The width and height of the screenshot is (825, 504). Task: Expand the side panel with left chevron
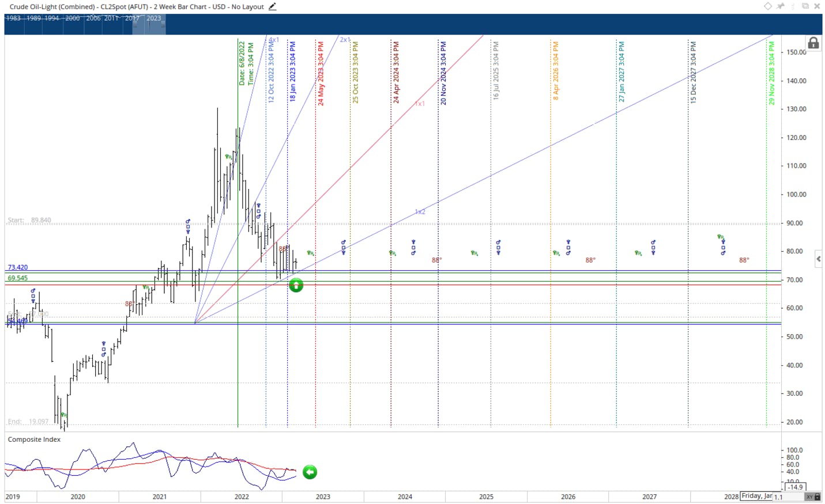pyautogui.click(x=818, y=259)
